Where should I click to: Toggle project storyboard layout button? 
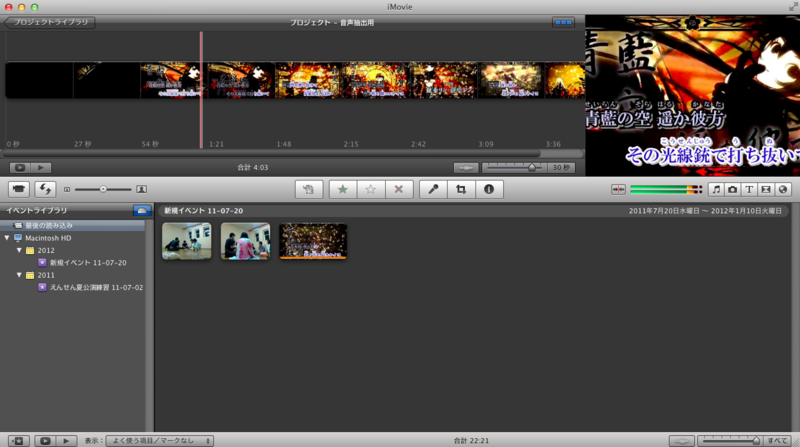click(x=563, y=22)
